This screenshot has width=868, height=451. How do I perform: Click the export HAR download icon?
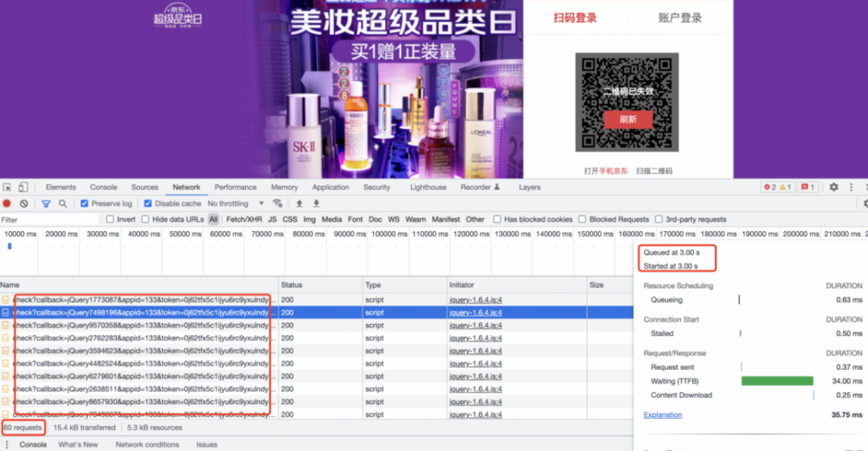pos(316,203)
